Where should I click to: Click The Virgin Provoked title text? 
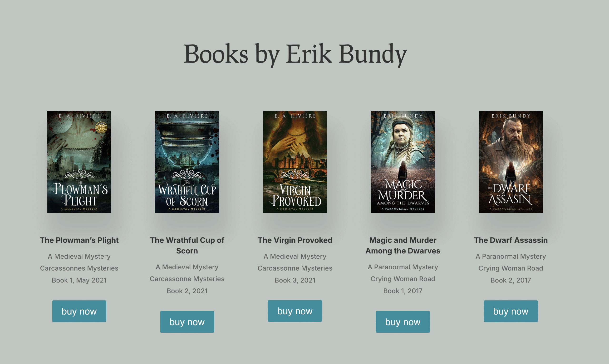295,240
